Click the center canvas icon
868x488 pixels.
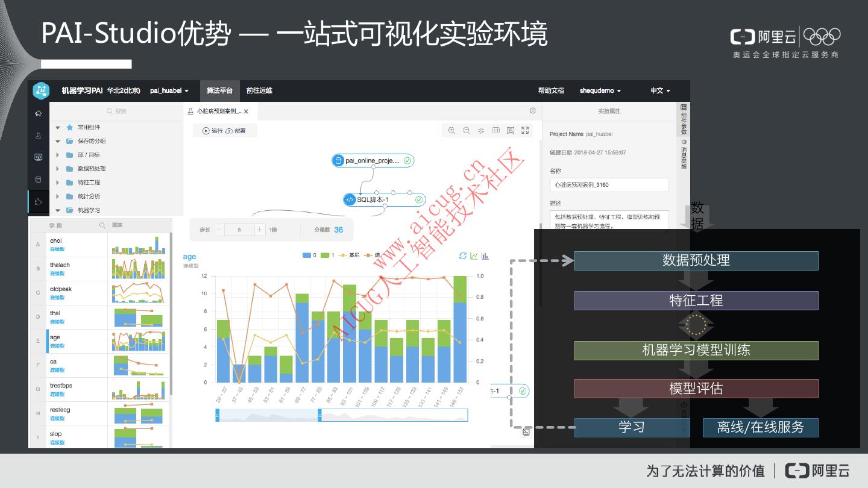481,130
